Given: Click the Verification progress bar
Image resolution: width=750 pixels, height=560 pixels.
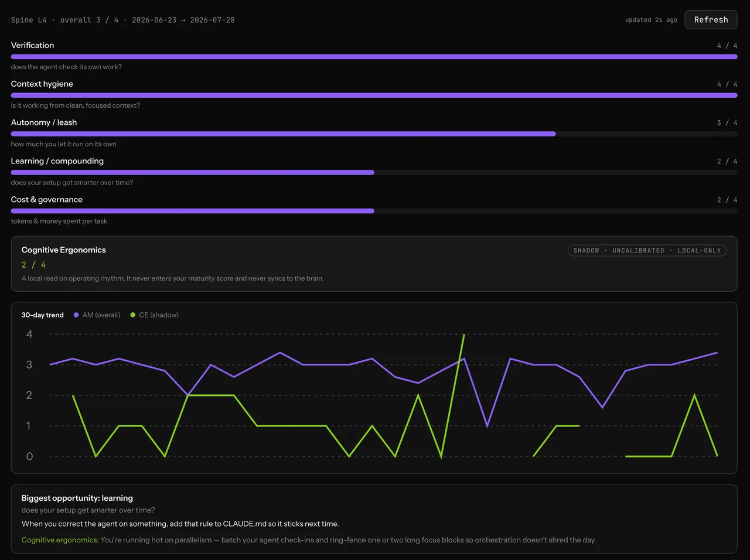Looking at the screenshot, I should click(x=374, y=57).
